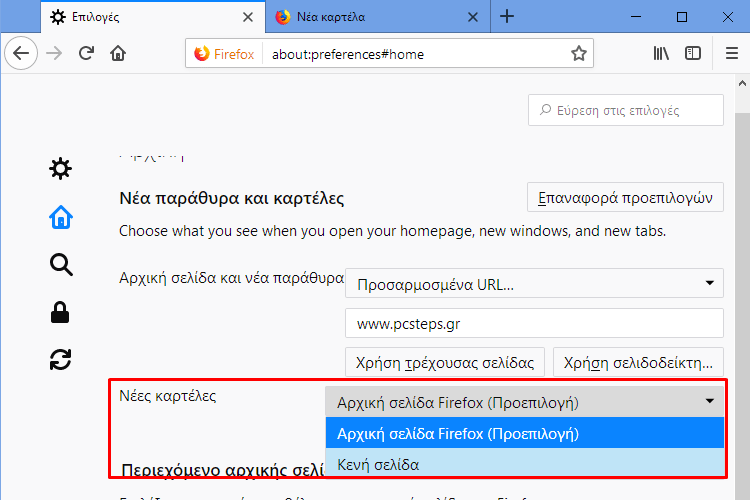Switch to the Επιλογές tab

click(x=153, y=17)
